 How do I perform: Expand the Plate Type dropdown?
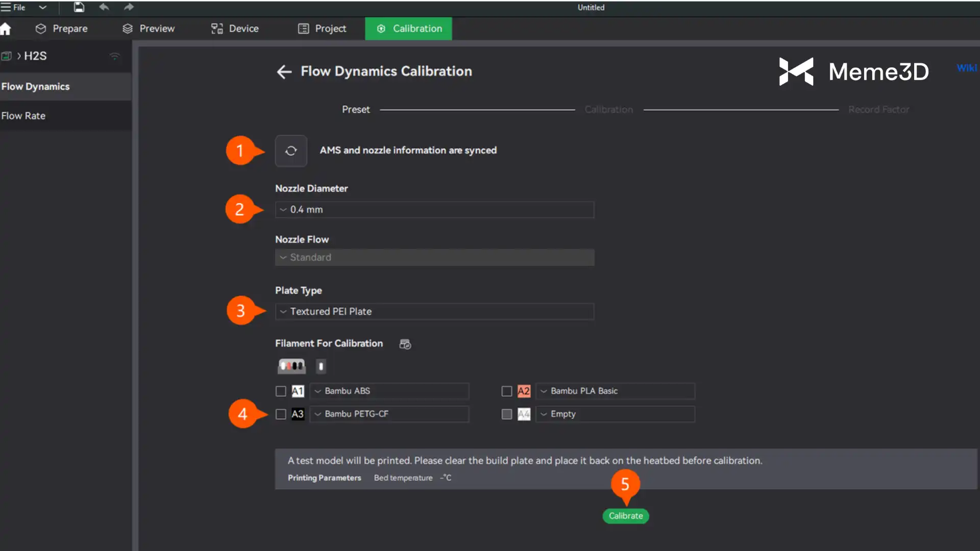[434, 312]
